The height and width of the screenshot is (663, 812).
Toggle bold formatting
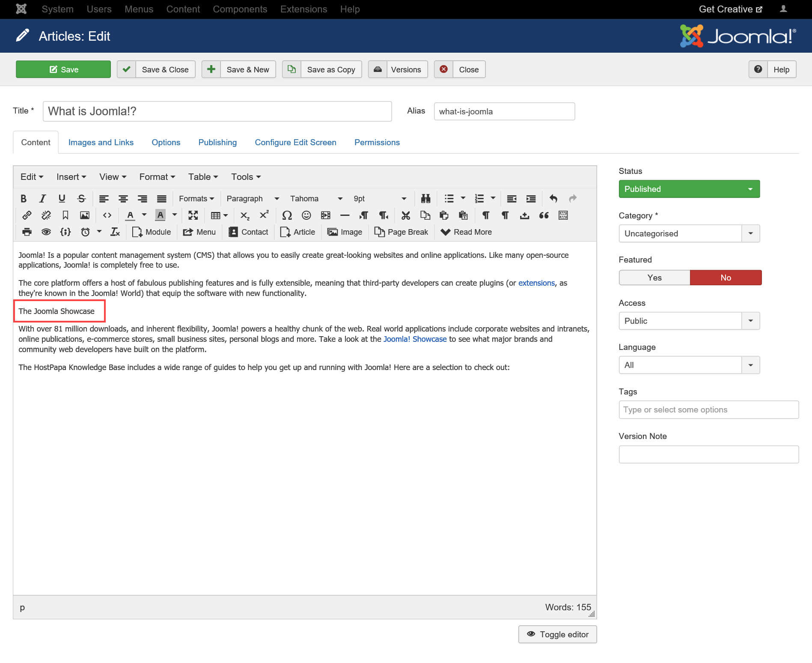point(24,198)
